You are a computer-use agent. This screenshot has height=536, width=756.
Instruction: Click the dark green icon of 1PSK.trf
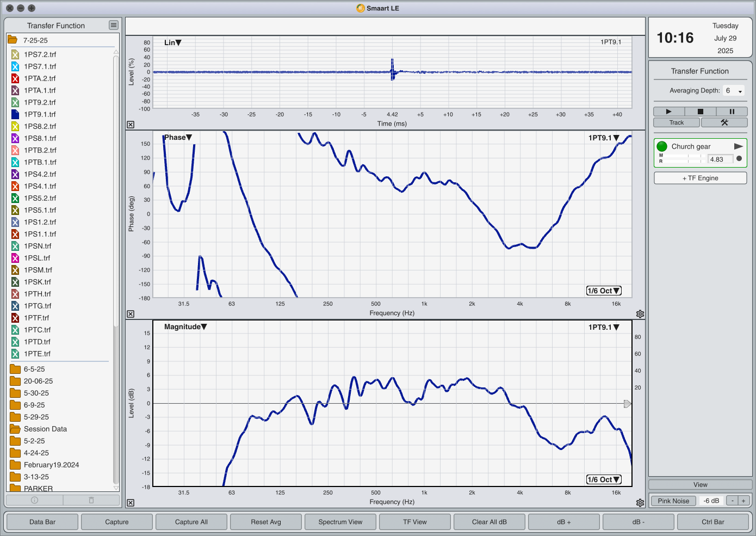click(15, 282)
